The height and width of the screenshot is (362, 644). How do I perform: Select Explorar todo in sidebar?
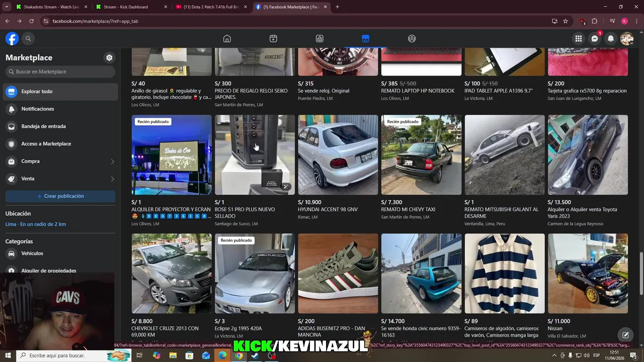61,92
